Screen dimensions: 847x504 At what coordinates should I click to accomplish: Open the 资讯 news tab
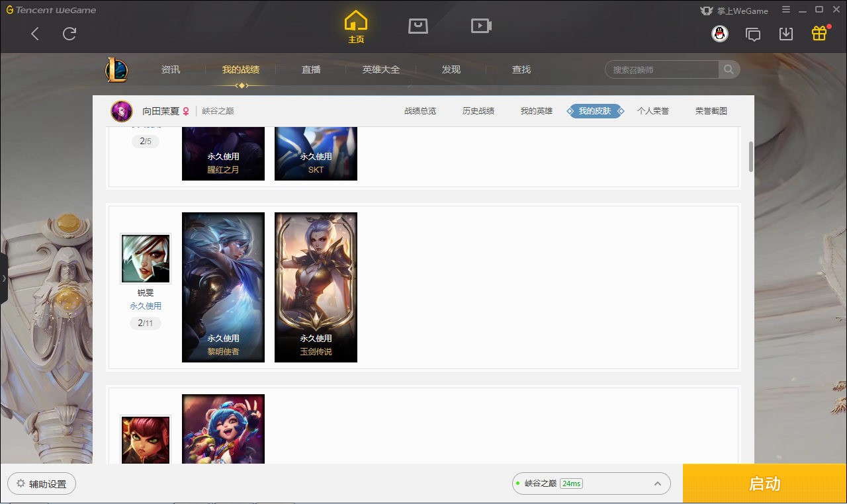pos(171,69)
